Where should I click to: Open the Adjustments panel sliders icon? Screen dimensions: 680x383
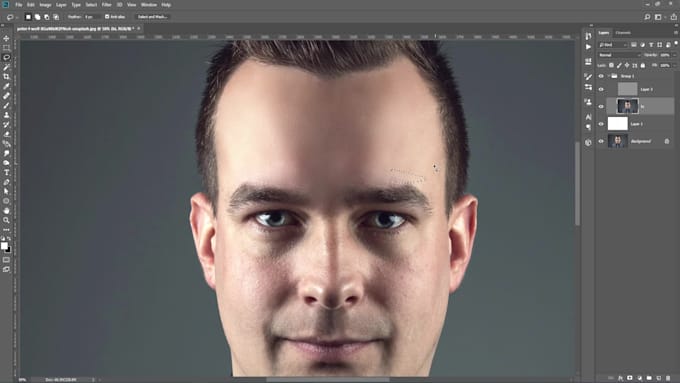click(x=588, y=87)
